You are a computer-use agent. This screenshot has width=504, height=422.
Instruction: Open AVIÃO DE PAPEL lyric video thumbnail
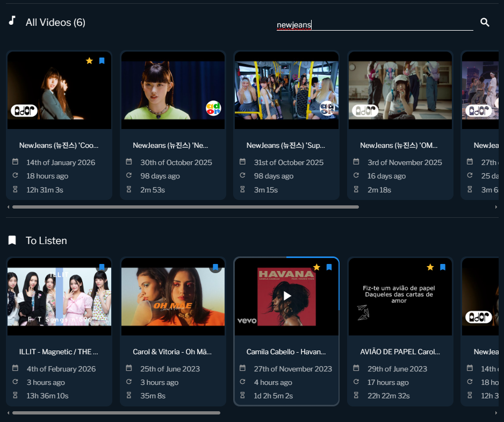point(400,297)
